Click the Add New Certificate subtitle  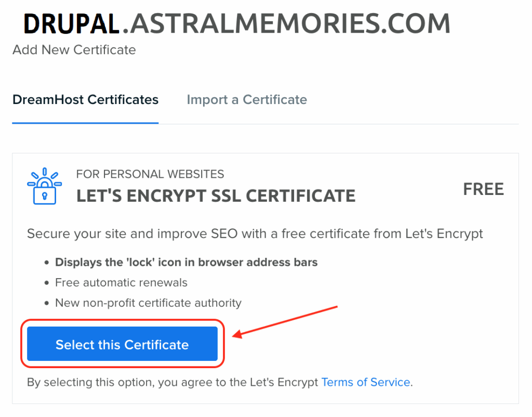pos(74,50)
